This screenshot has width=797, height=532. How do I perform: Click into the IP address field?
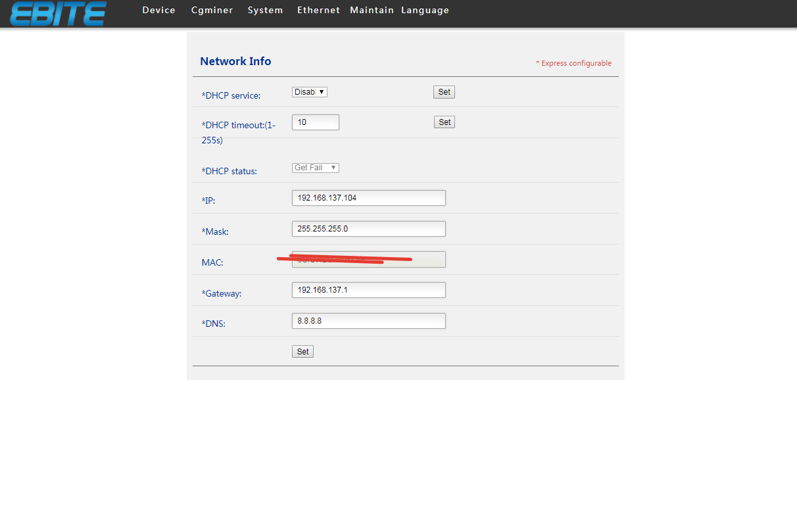pyautogui.click(x=368, y=198)
